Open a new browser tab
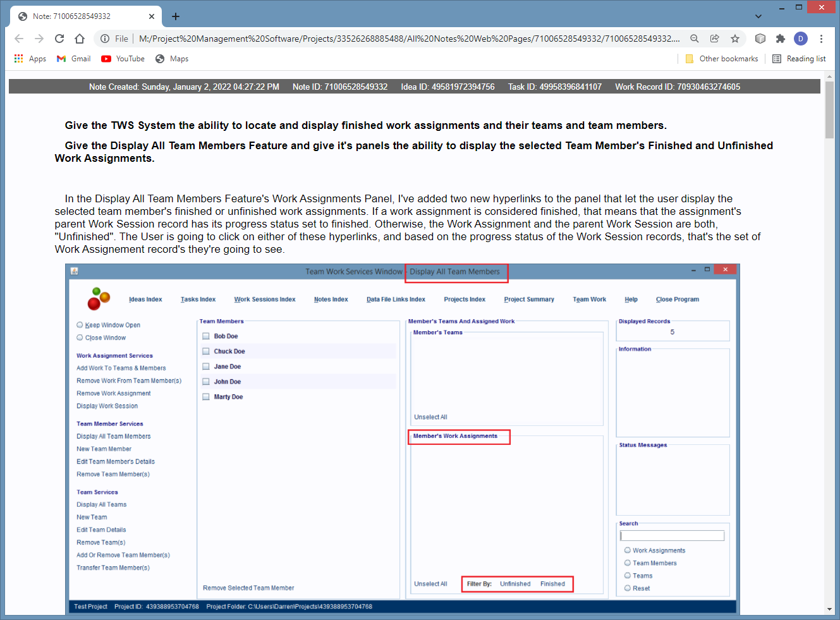Screen dimensions: 840x620 176,16
